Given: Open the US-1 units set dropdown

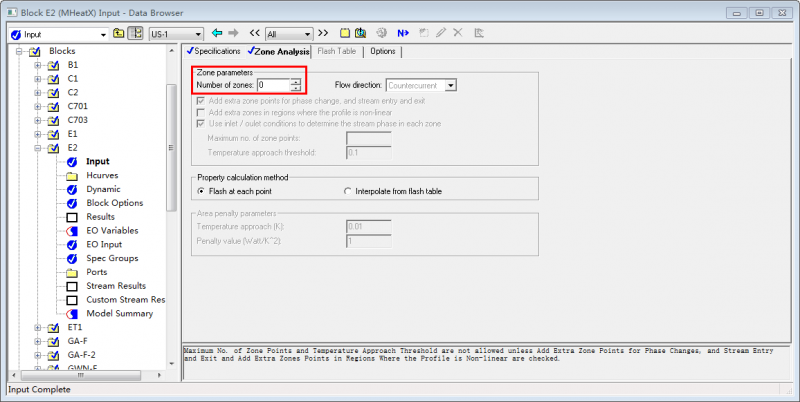Looking at the screenshot, I should (199, 35).
